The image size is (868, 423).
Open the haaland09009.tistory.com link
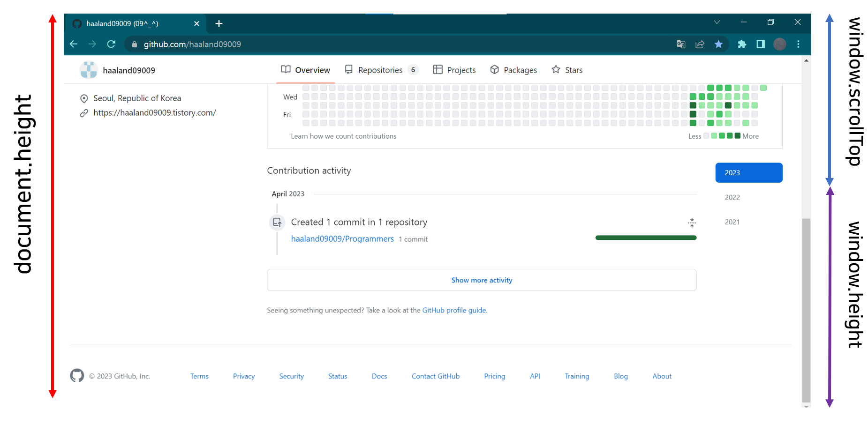155,113
